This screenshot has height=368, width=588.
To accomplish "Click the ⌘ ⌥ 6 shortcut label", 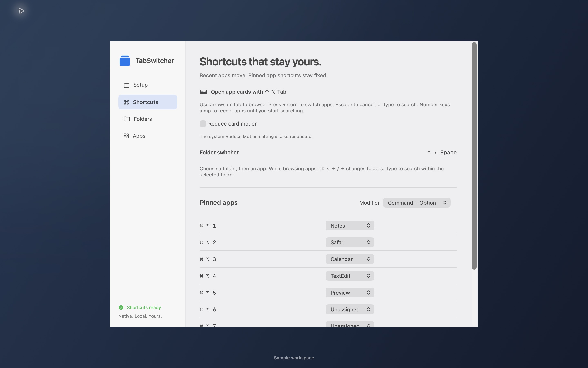I will (208, 310).
